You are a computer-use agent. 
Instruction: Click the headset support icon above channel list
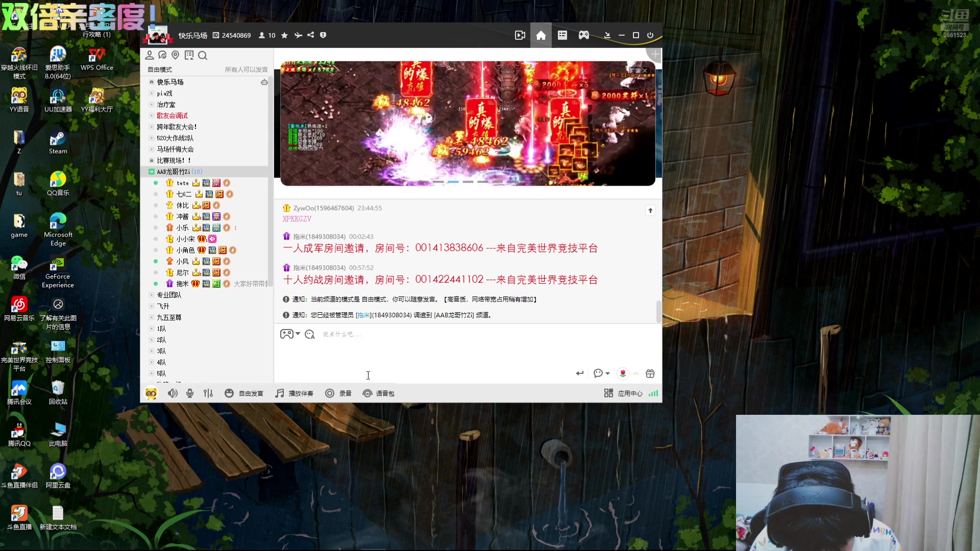point(162,55)
